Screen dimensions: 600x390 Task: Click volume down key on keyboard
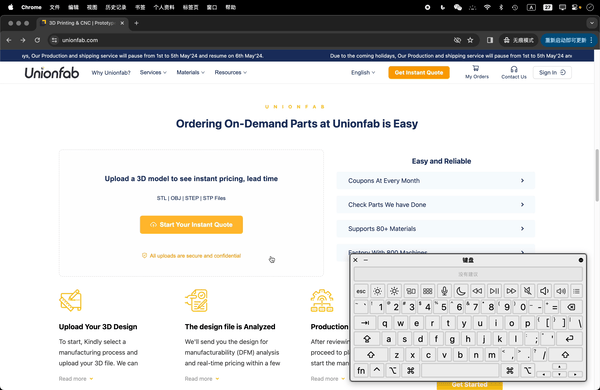pyautogui.click(x=544, y=291)
